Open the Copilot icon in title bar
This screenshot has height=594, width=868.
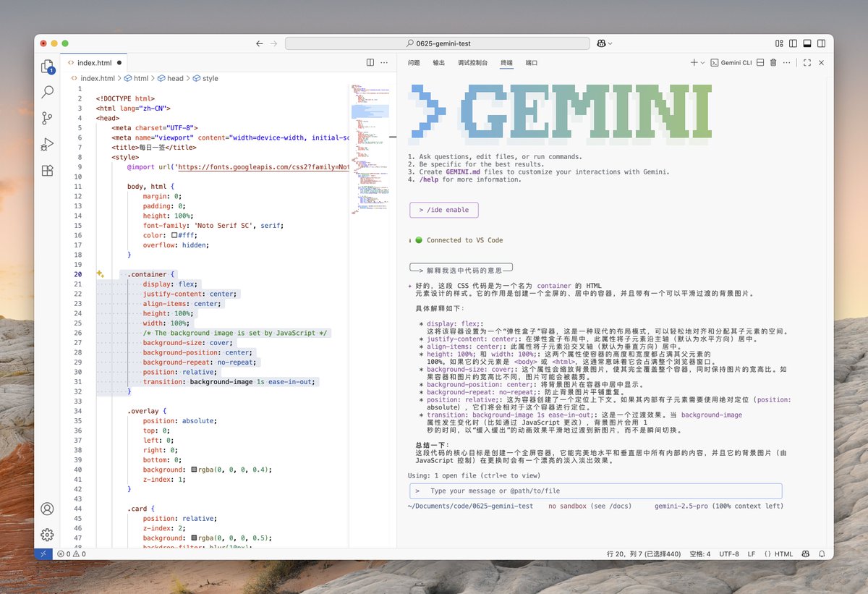click(x=601, y=44)
